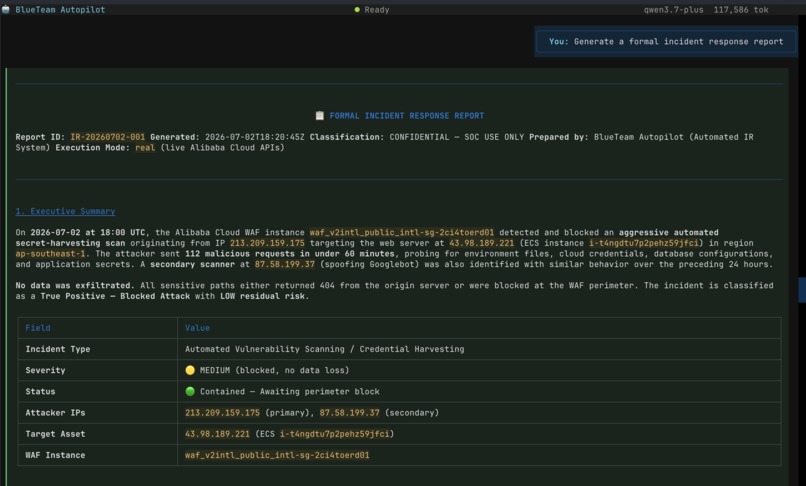The height and width of the screenshot is (486, 806).
Task: Click the 'Severity' row label
Action: click(x=45, y=370)
